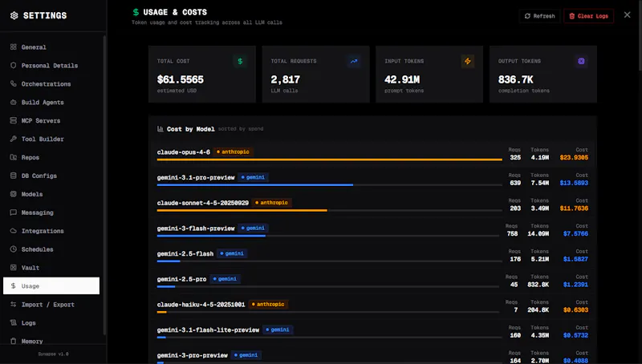Click the anthropic tag on claude-sonnet-4-5-20250929
Viewport: 642px width, 364px height.
tap(272, 203)
